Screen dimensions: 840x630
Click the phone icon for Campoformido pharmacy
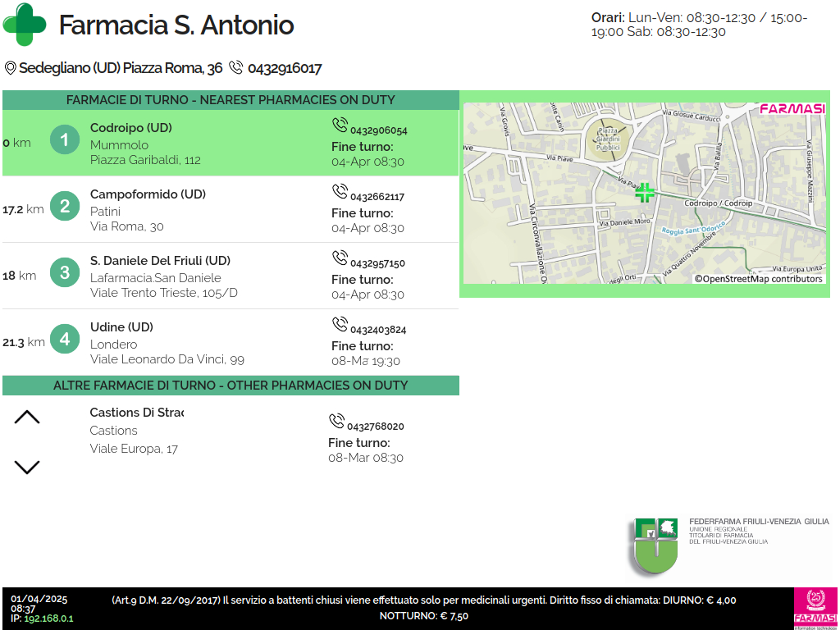[340, 192]
